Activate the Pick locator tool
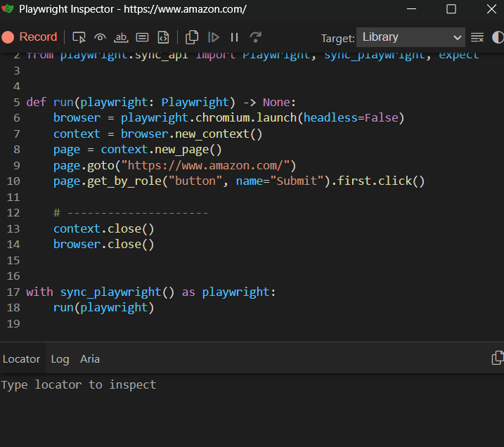This screenshot has width=504, height=447. click(x=79, y=37)
